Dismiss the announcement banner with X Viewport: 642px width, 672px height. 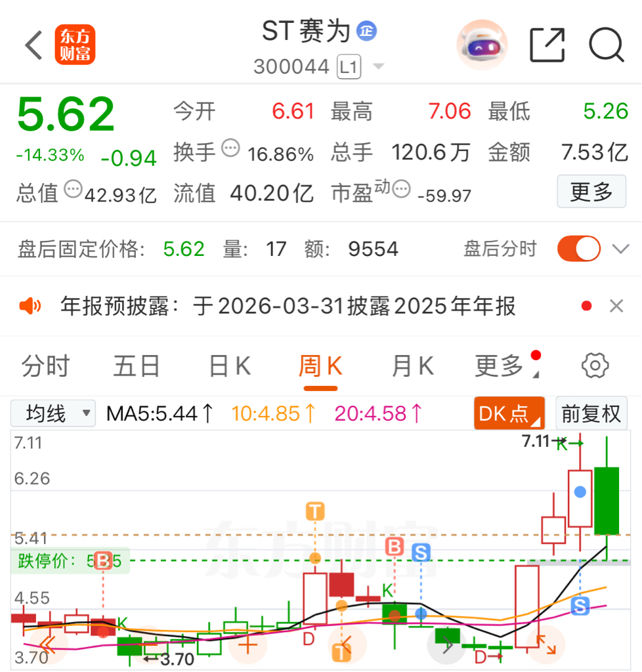click(616, 306)
